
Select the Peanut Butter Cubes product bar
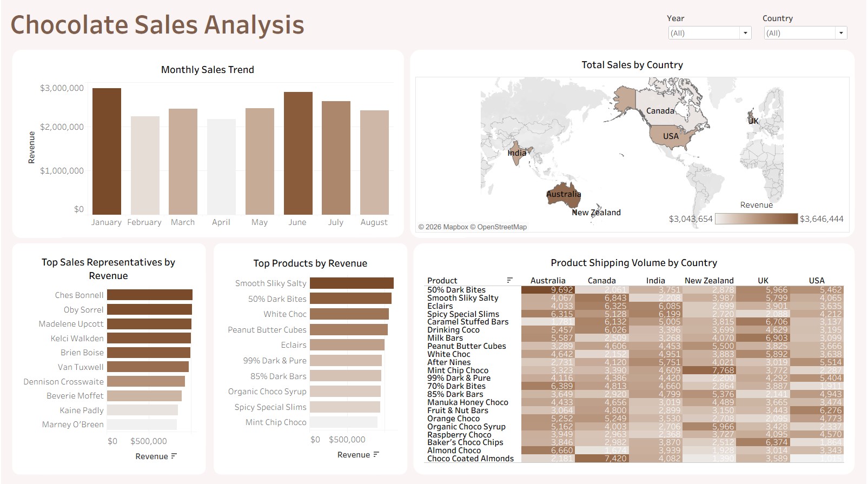pos(349,329)
